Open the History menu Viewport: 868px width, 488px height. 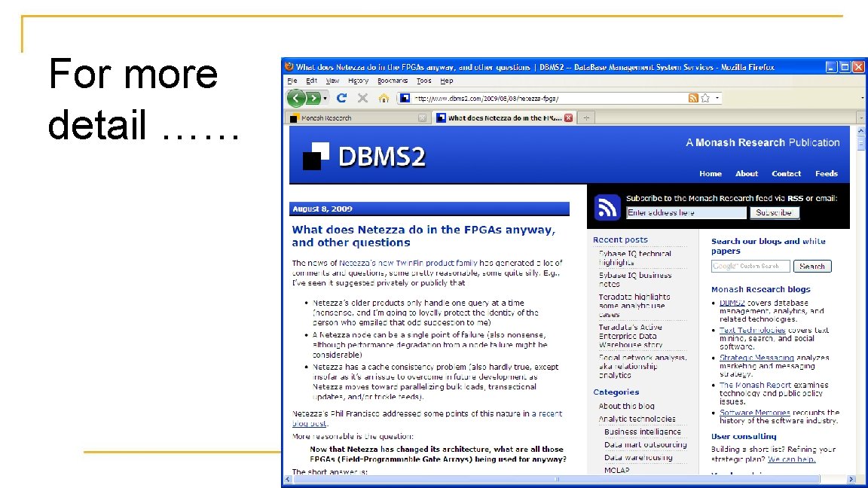(358, 81)
